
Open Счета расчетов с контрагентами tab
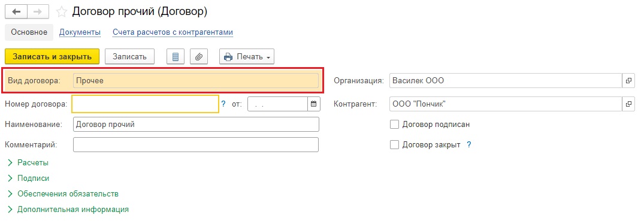[173, 32]
